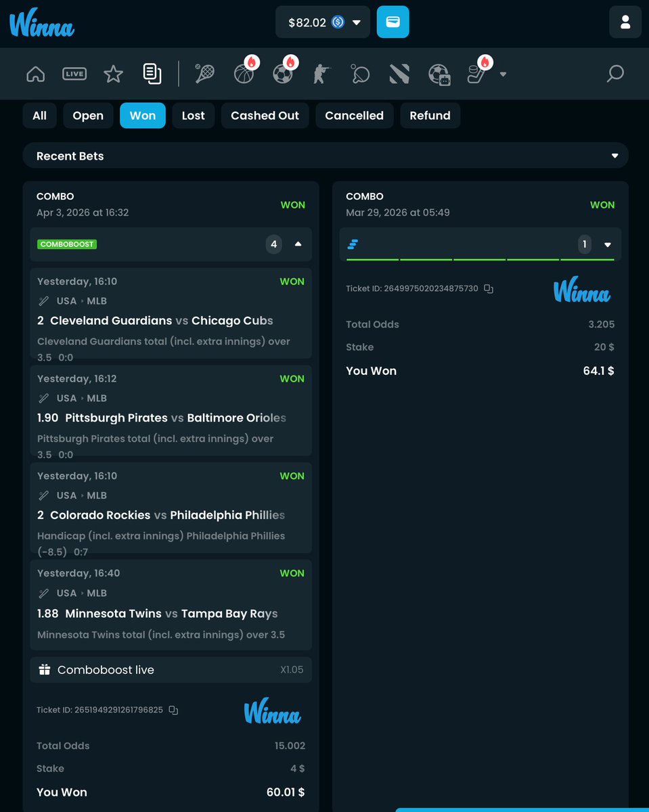Open favorites with the star icon
649x812 pixels.
pos(113,74)
